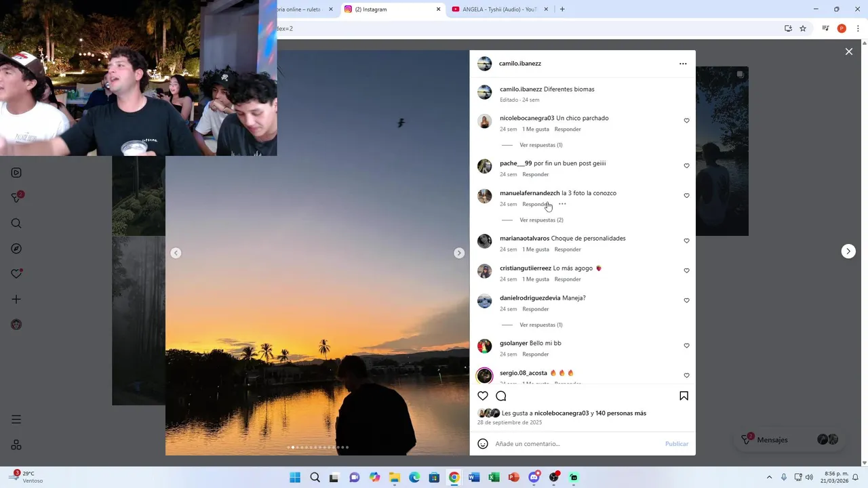Like danielrodriguezdevia's comment

click(x=686, y=301)
